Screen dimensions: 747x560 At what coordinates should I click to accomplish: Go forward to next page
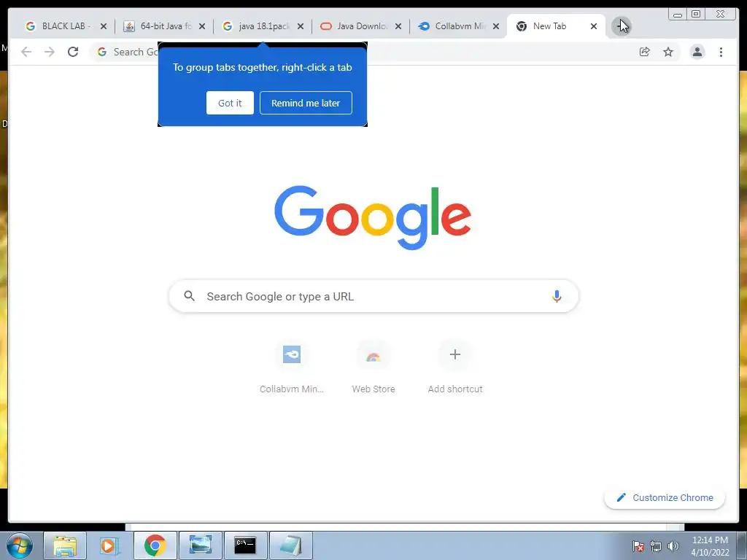pyautogui.click(x=50, y=52)
